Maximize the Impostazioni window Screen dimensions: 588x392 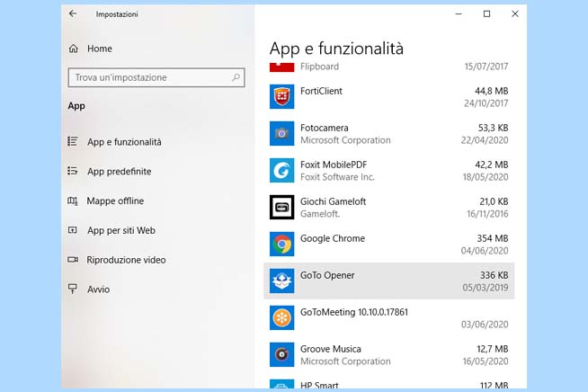486,13
